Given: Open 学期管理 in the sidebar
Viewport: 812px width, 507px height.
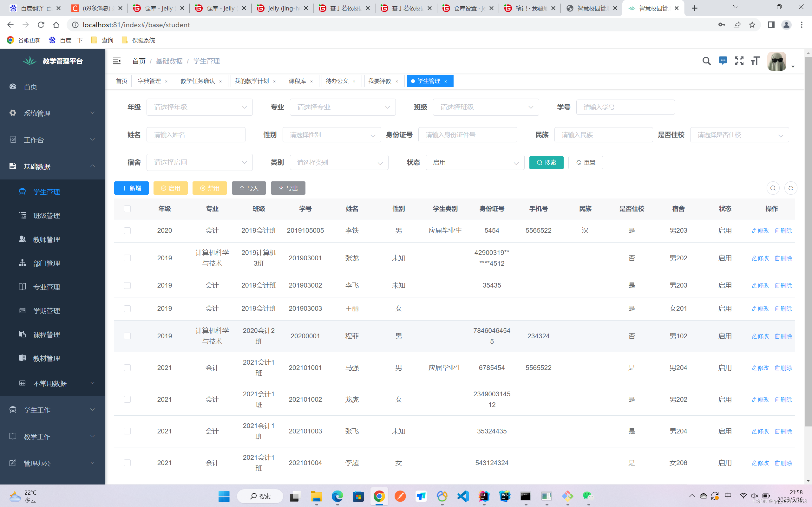Looking at the screenshot, I should 52,310.
